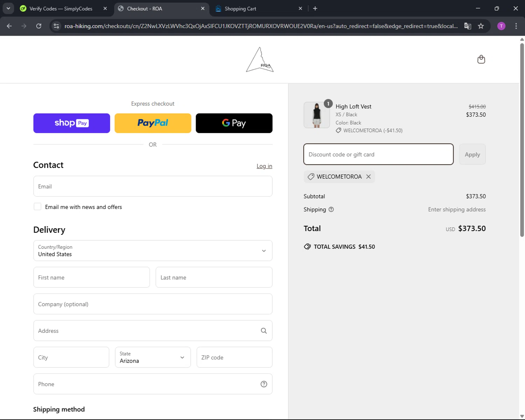
Task: Focus the Last name field
Action: click(x=214, y=278)
